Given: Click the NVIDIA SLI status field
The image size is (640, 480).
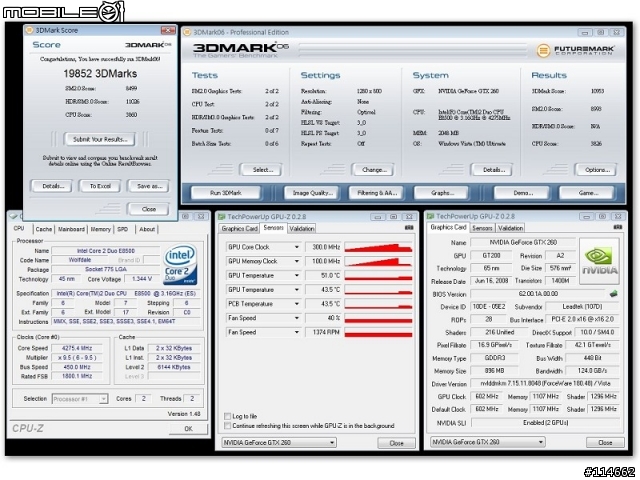Looking at the screenshot, I should (x=545, y=423).
